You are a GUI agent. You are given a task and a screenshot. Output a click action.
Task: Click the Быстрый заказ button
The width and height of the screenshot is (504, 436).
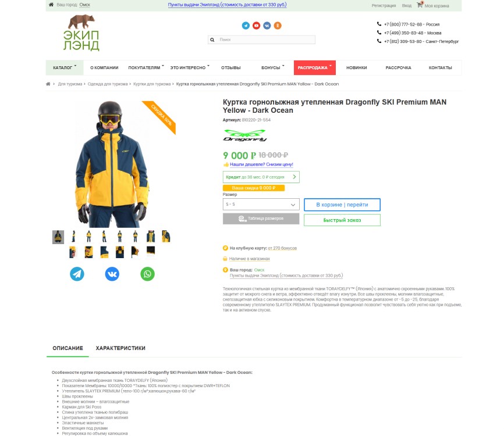(x=342, y=220)
